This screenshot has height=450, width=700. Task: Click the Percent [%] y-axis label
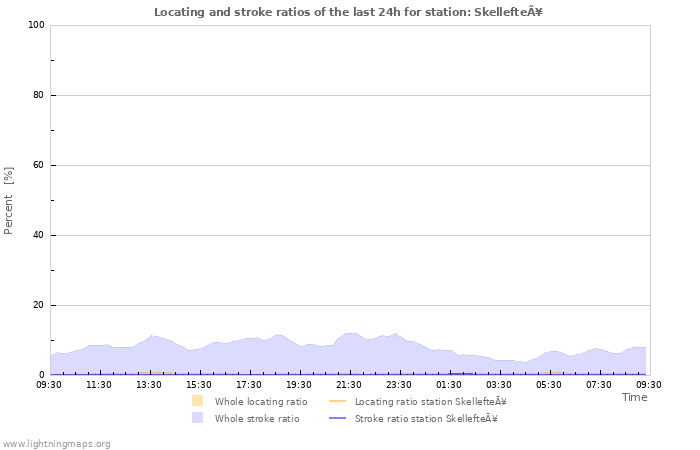[9, 200]
